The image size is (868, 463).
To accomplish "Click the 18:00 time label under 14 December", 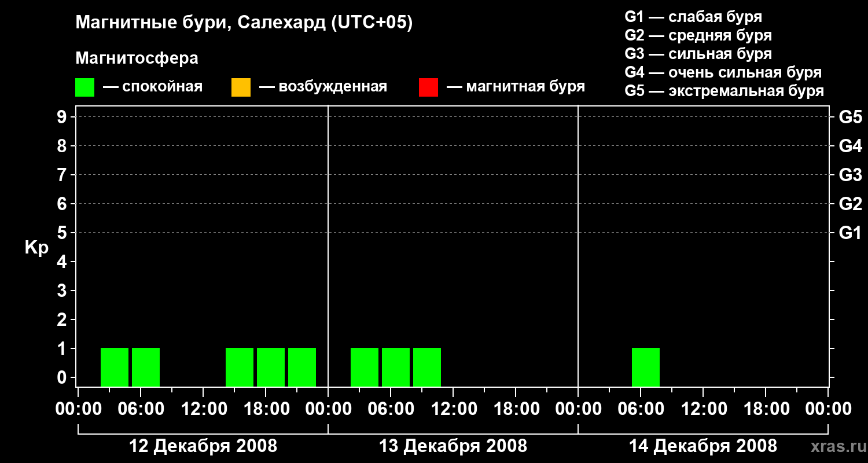I will point(766,409).
